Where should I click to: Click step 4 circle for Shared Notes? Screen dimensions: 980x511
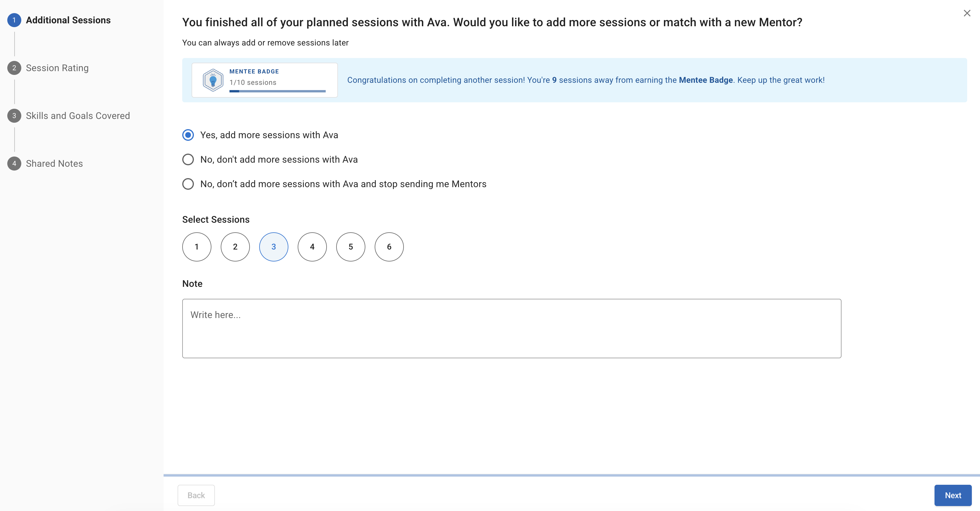click(14, 164)
